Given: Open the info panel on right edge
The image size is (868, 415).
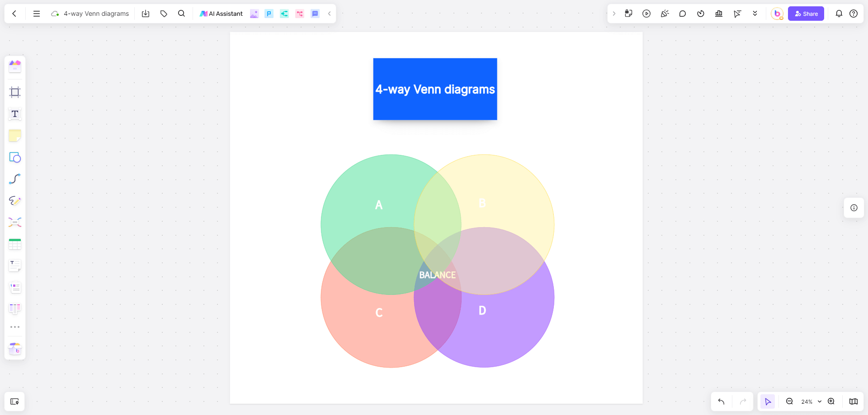Looking at the screenshot, I should coord(854,208).
